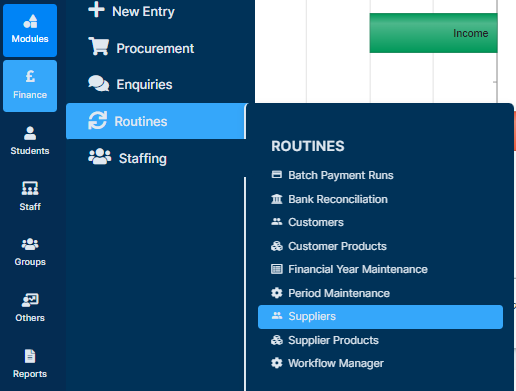This screenshot has width=516, height=391.
Task: Select the highlighted Routines menu item
Action: [x=156, y=121]
